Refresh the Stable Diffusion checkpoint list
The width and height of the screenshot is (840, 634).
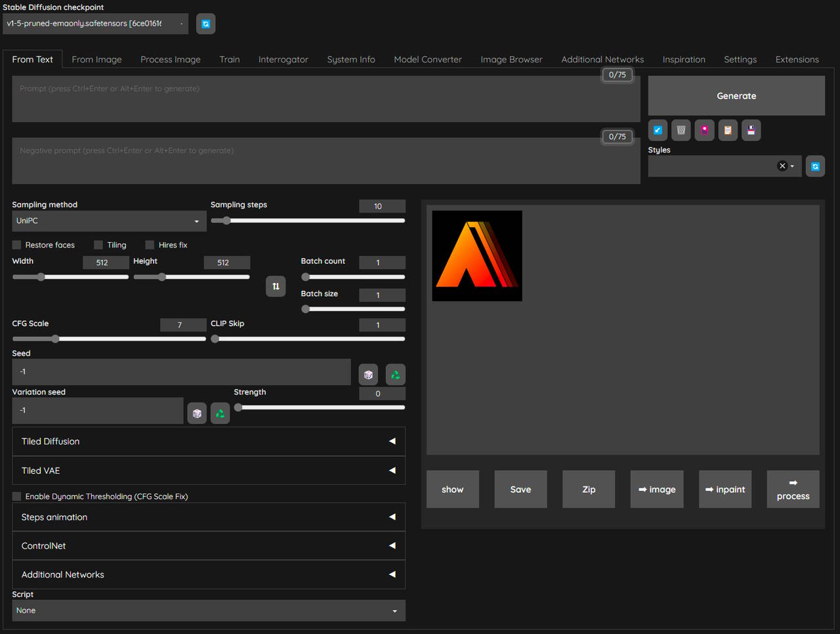click(x=205, y=24)
